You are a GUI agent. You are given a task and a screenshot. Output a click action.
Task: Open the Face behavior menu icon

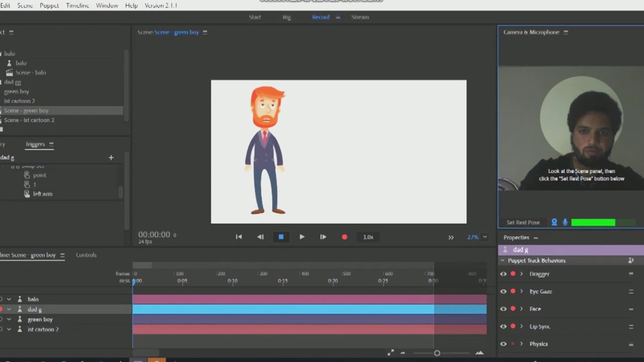[x=631, y=309]
